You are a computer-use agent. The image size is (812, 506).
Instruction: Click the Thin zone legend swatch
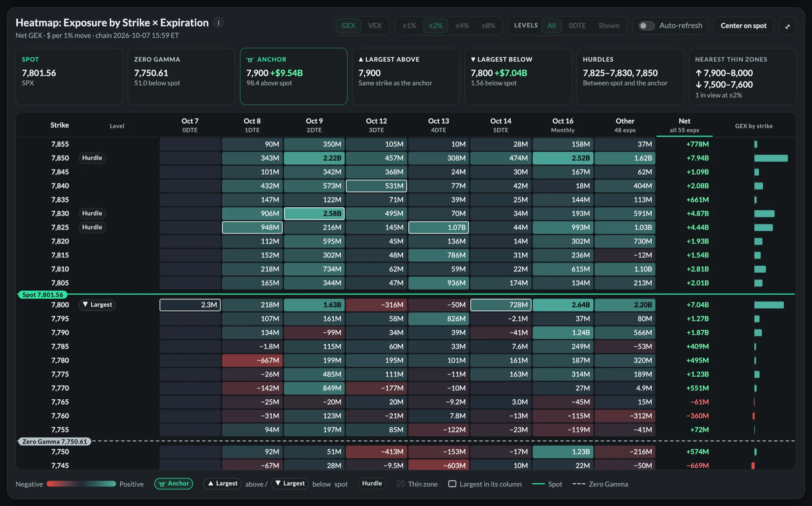pyautogui.click(x=401, y=484)
